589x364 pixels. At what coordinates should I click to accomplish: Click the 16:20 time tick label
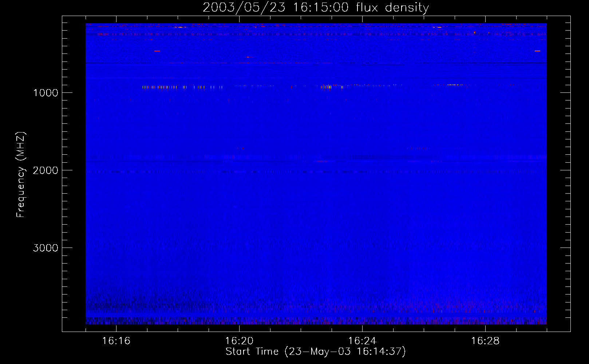(239, 341)
